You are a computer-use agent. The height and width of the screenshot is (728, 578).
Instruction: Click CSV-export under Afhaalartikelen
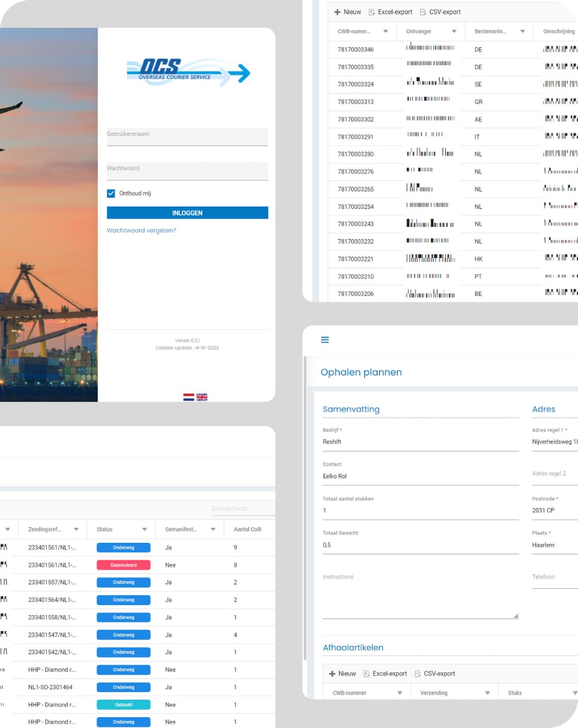[435, 674]
